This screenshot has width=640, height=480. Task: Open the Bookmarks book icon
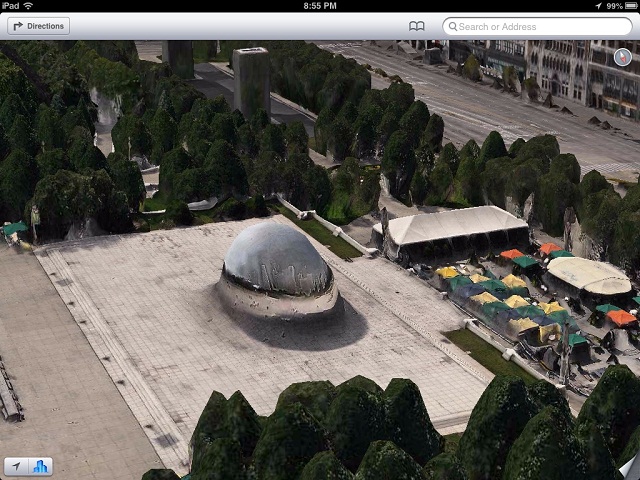[x=417, y=26]
